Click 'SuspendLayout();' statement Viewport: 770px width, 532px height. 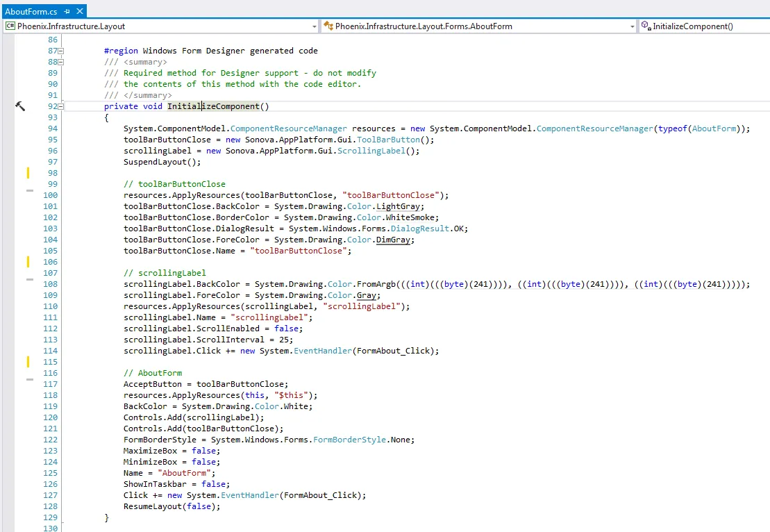[162, 162]
